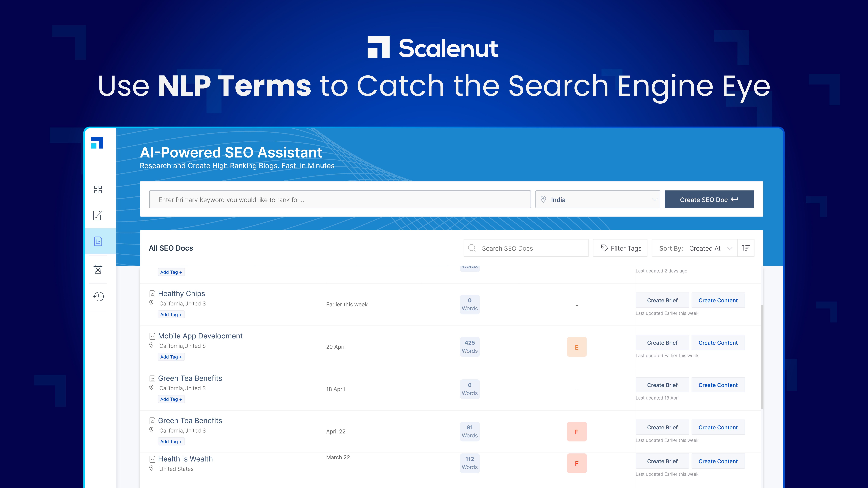Select the editor pencil icon in the sidebar

[97, 215]
